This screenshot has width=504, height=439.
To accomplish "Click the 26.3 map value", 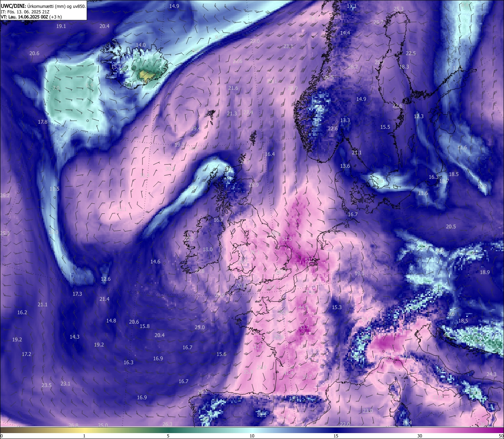I will [167, 424].
